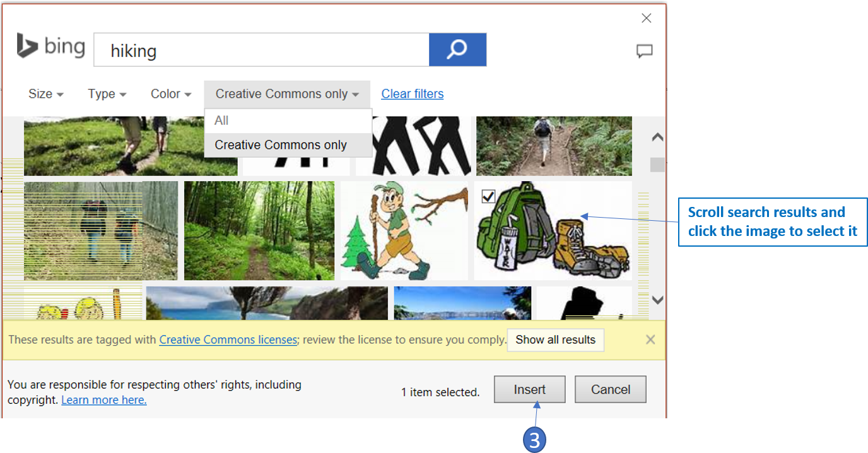Expand the Size filter dropdown
The width and height of the screenshot is (868, 453).
pos(45,94)
